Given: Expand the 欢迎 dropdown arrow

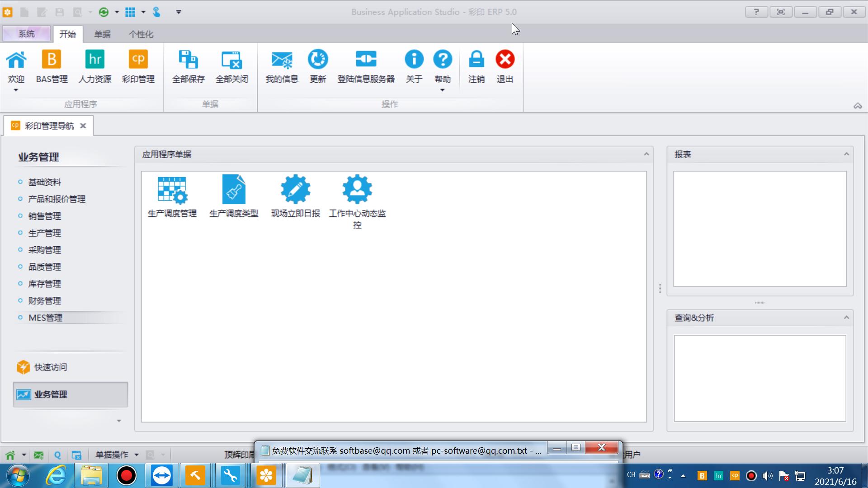Looking at the screenshot, I should tap(16, 90).
